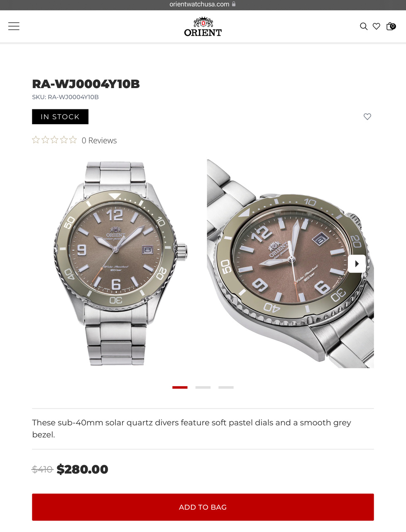This screenshot has width=406, height=532.
Task: Select the third review star
Action: click(x=54, y=140)
